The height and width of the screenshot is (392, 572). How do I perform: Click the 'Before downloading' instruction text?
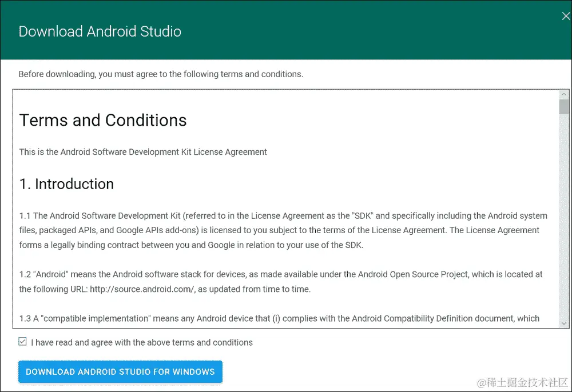161,74
